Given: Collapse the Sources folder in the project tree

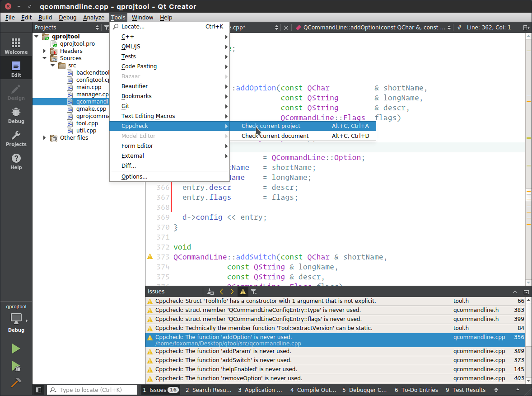Looking at the screenshot, I should pyautogui.click(x=45, y=58).
